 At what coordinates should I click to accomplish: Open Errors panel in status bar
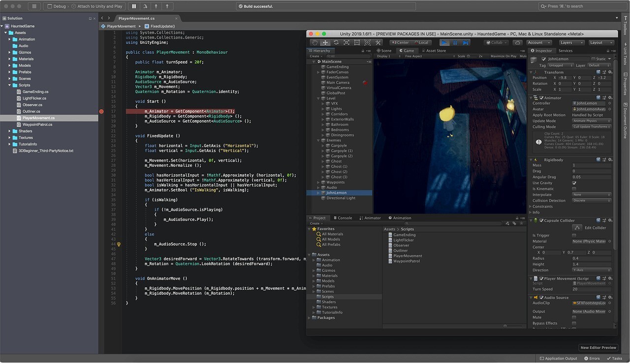click(x=592, y=359)
